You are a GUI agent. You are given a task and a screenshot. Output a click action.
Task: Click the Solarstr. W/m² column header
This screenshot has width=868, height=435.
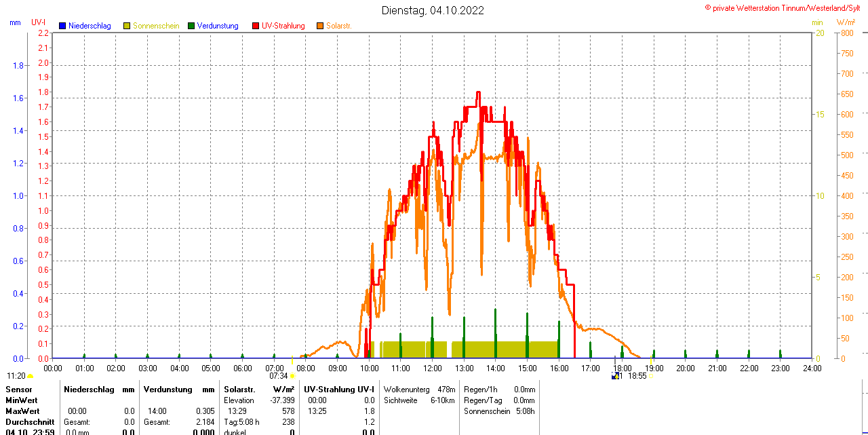coord(259,390)
